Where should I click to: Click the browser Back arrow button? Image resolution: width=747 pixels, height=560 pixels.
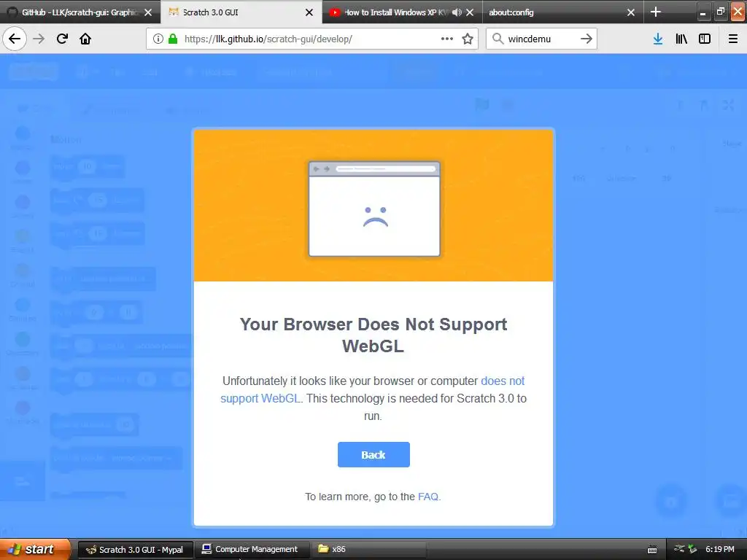pyautogui.click(x=15, y=39)
